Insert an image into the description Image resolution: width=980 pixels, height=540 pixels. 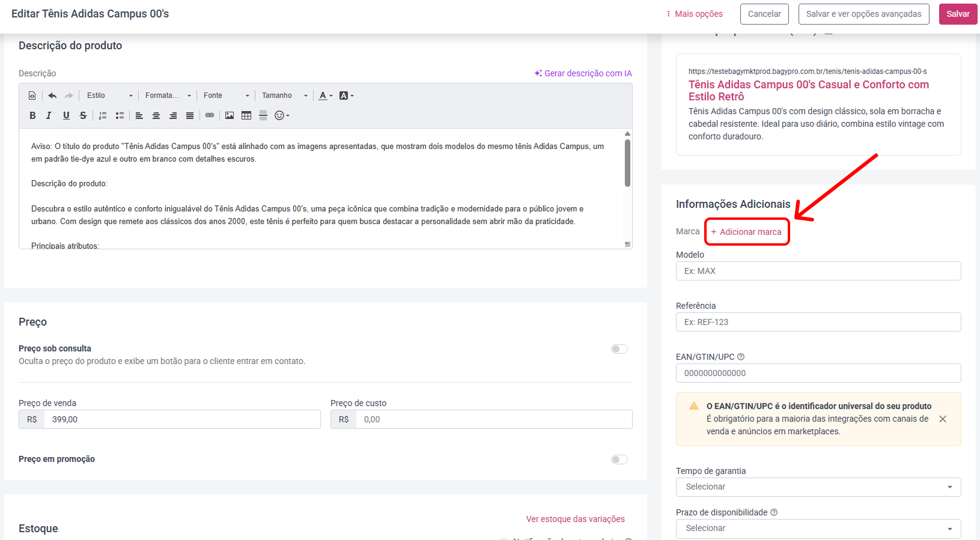click(230, 115)
